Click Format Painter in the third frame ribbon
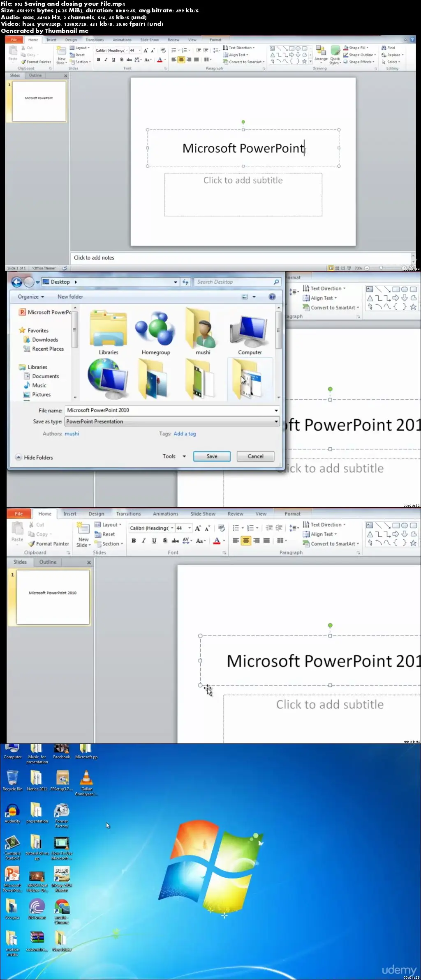Screen dimensions: 421x980 (x=49, y=543)
